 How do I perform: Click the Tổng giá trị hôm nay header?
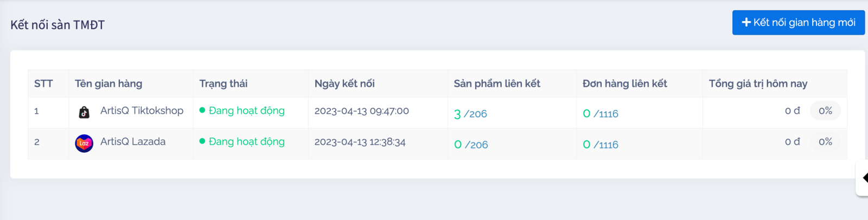coord(758,83)
